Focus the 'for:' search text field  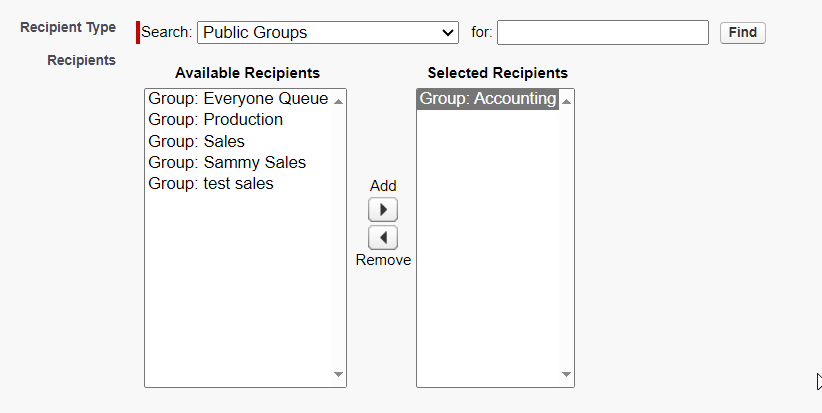click(603, 32)
